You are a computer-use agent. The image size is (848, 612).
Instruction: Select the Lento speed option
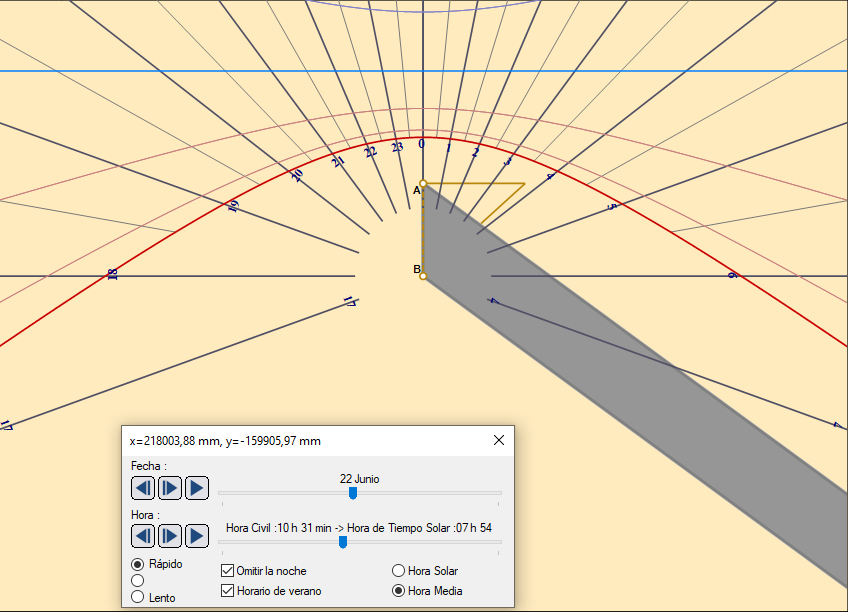click(138, 597)
